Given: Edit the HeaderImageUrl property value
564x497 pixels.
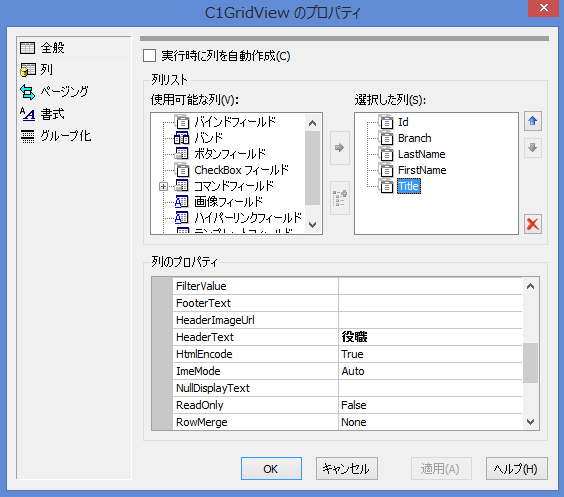Looking at the screenshot, I should (x=430, y=320).
